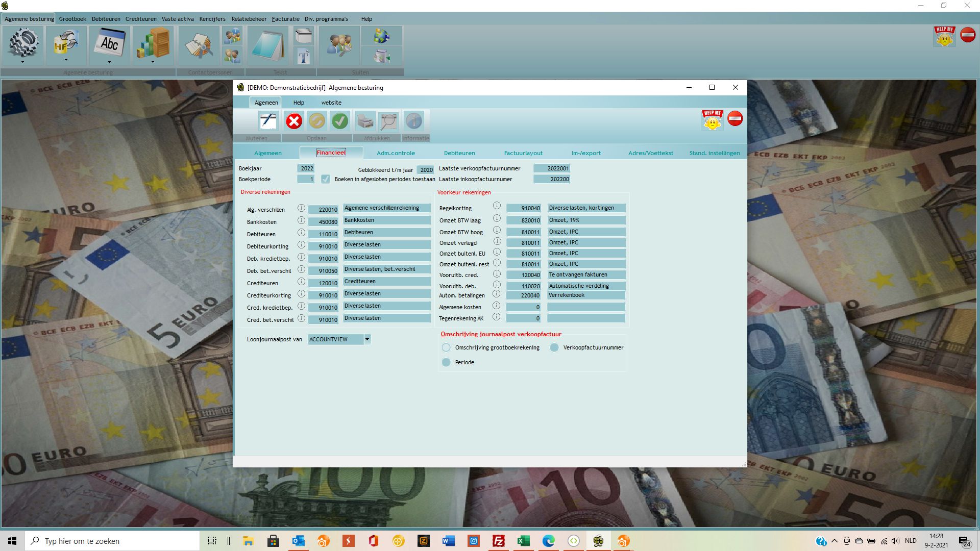The image size is (980, 551).
Task: Click the stacked windows icon in Tekst group
Action: pyautogui.click(x=304, y=36)
